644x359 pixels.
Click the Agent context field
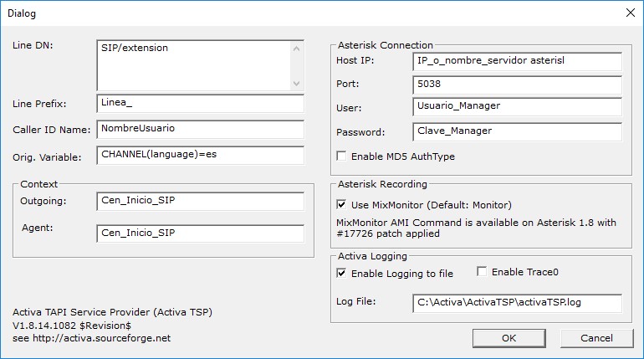pyautogui.click(x=201, y=233)
